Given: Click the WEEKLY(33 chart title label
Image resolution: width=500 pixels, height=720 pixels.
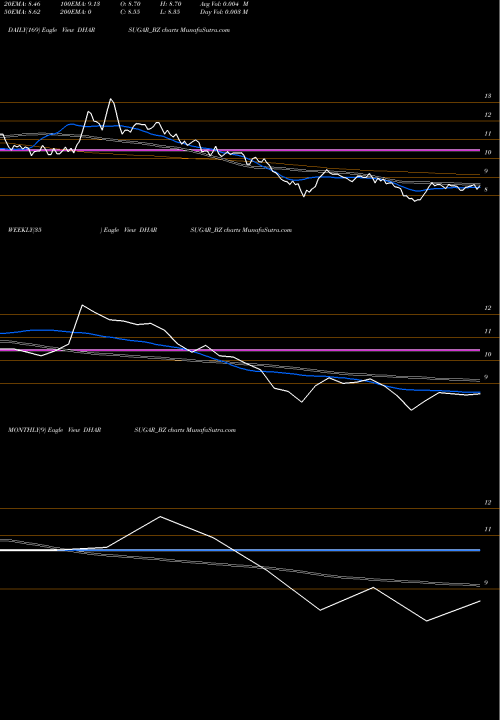Looking at the screenshot, I should click(25, 230).
